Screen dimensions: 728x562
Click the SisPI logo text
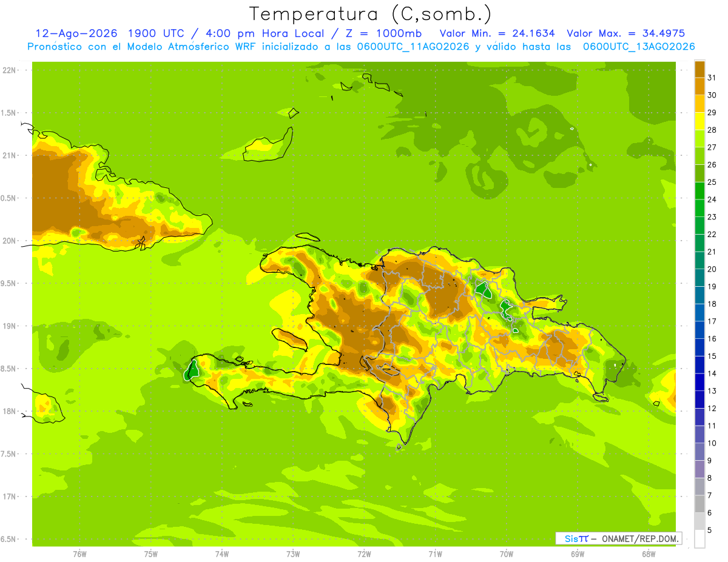[576, 538]
